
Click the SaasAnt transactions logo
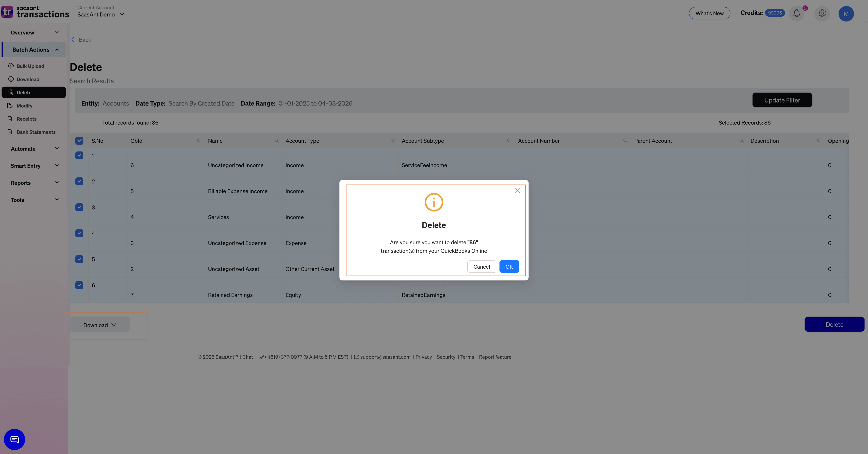[x=35, y=12]
